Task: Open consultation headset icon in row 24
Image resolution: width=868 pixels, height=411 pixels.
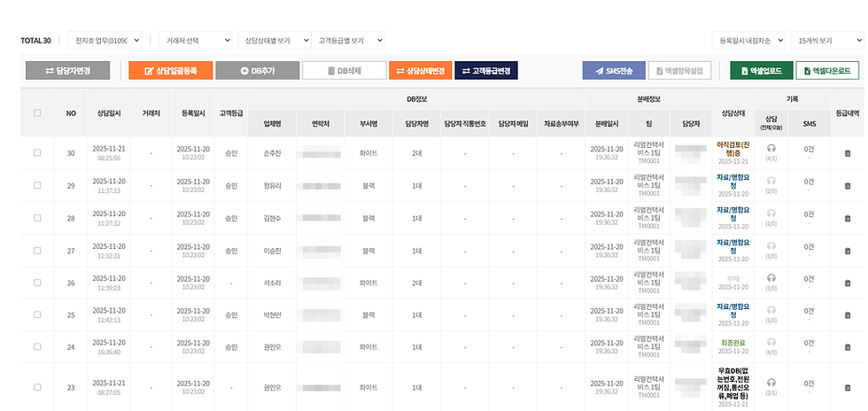Action: 771,342
